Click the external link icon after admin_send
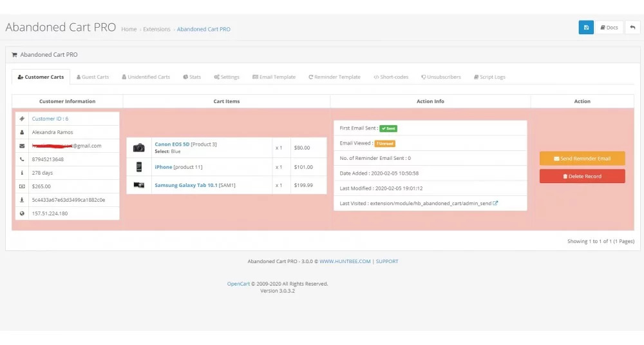 pyautogui.click(x=495, y=203)
